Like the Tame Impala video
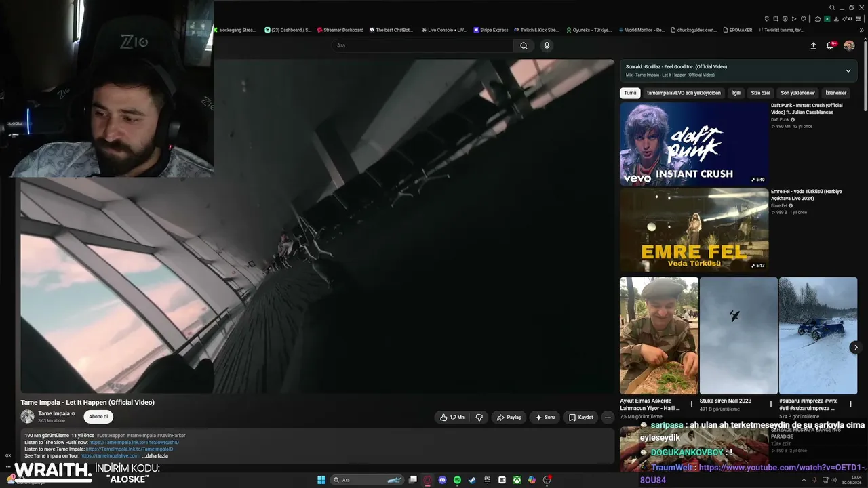The image size is (868, 488). point(452,418)
